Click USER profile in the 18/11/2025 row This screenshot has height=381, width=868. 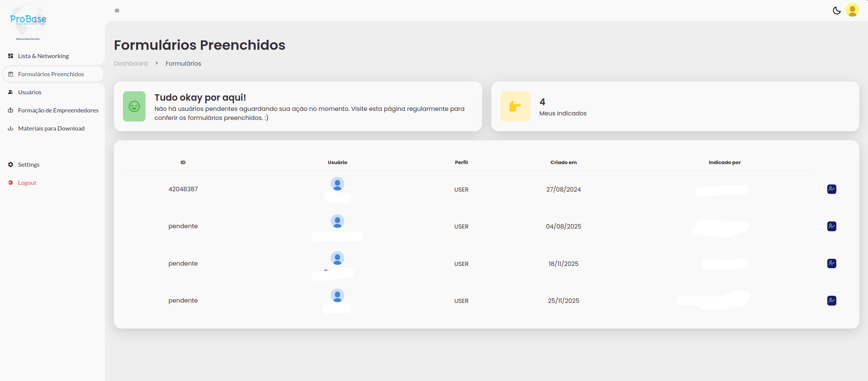pyautogui.click(x=461, y=264)
